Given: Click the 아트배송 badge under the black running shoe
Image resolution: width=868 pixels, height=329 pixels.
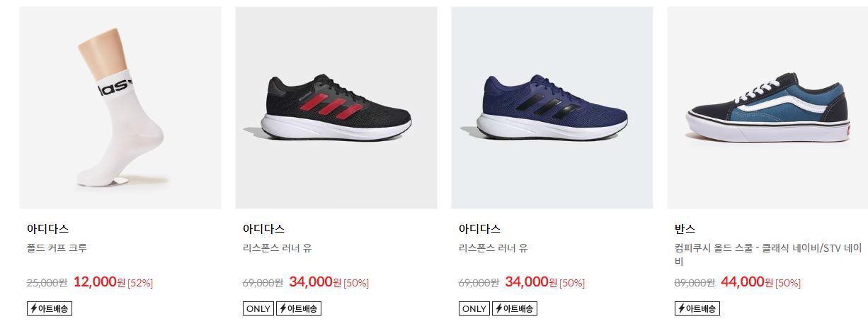Looking at the screenshot, I should point(299,308).
